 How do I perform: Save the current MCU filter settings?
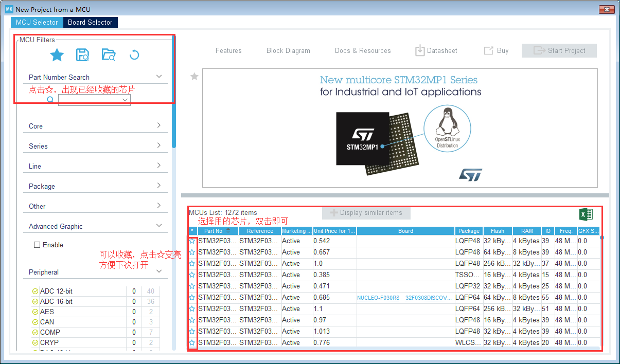(82, 54)
